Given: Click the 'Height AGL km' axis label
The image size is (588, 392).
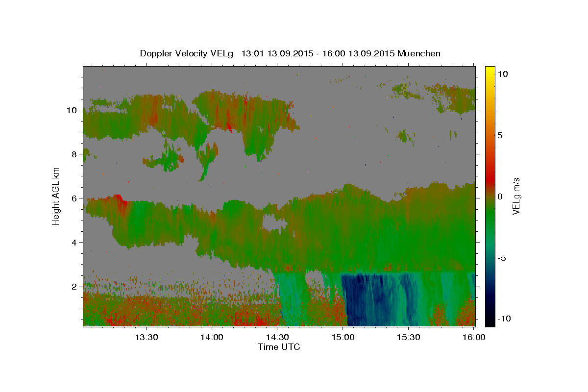Looking at the screenshot, I should (x=56, y=196).
